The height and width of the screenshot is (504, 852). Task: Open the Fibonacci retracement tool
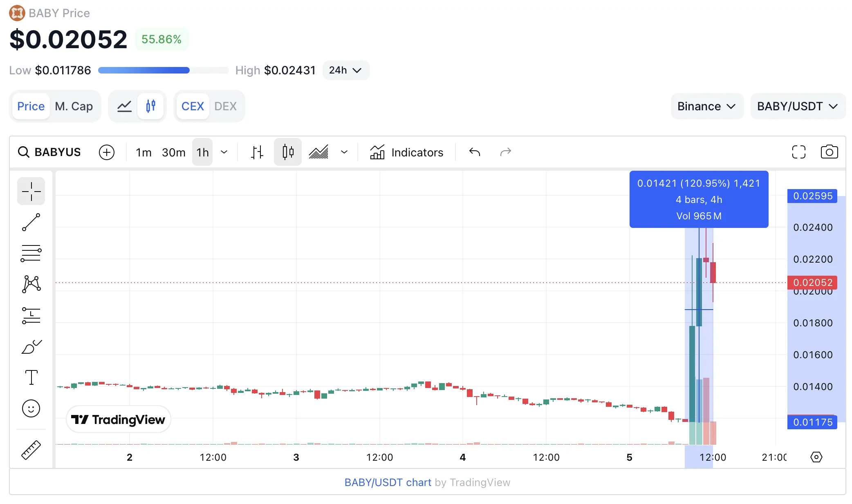coord(31,253)
